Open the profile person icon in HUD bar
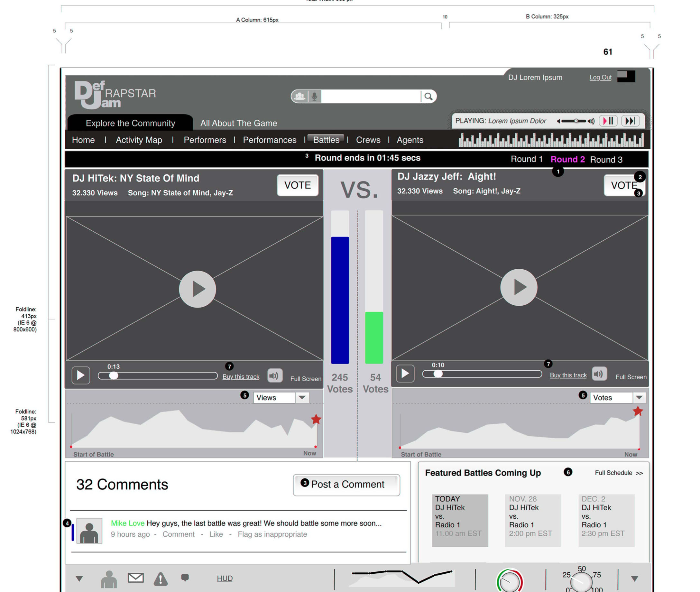The height and width of the screenshot is (592, 700). pyautogui.click(x=109, y=579)
